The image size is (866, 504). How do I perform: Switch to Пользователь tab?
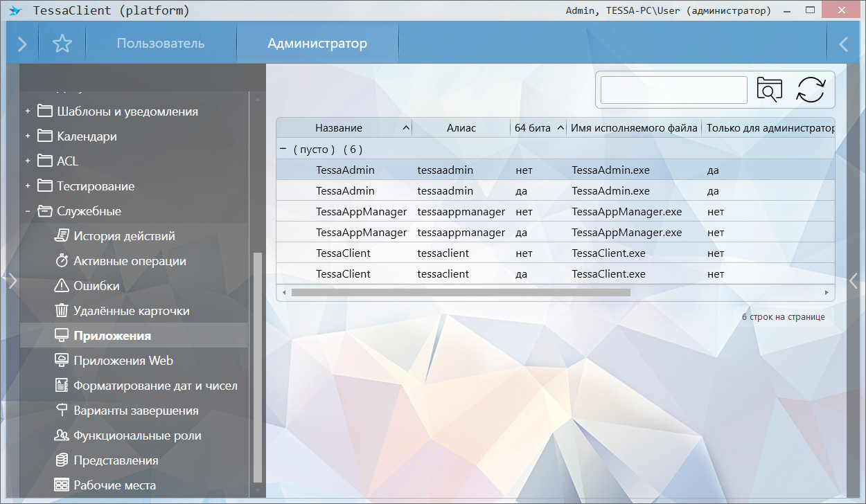[x=160, y=44]
